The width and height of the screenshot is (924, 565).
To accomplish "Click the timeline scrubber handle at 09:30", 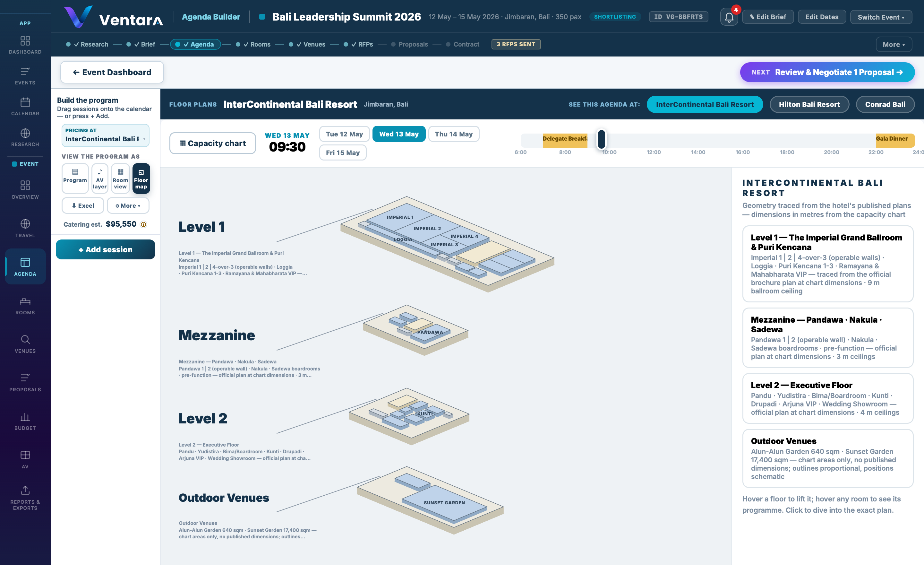I will coord(601,139).
